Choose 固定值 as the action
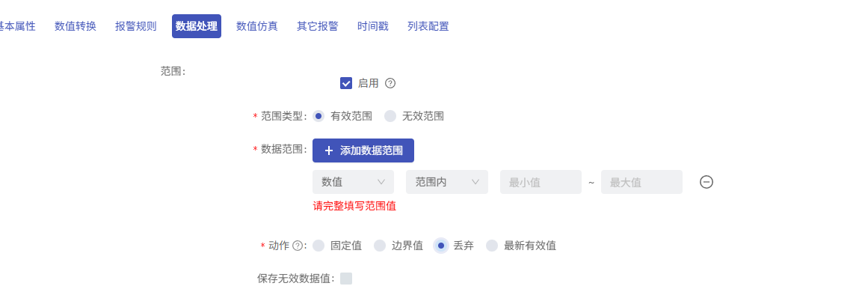 (x=318, y=246)
